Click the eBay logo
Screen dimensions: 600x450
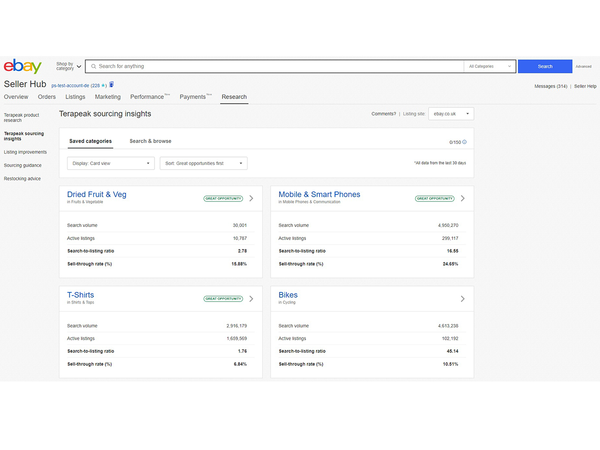click(x=23, y=67)
